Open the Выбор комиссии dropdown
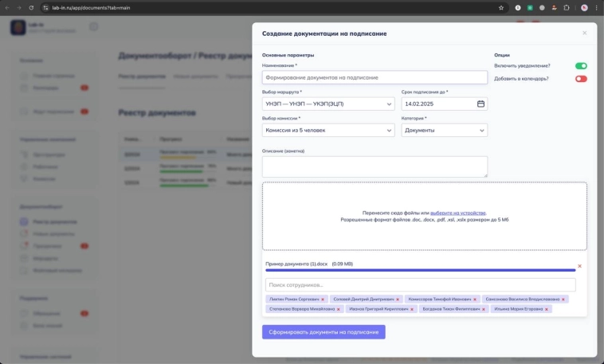The width and height of the screenshot is (604, 364). 328,130
